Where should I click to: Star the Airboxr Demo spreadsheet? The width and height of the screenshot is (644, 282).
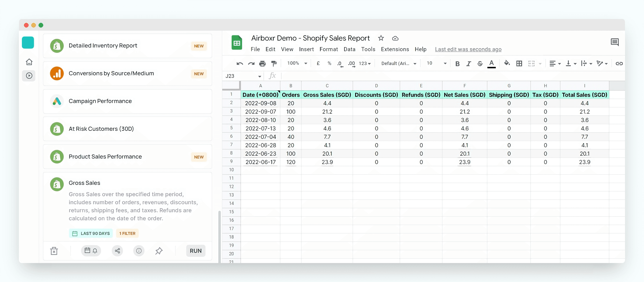tap(381, 38)
